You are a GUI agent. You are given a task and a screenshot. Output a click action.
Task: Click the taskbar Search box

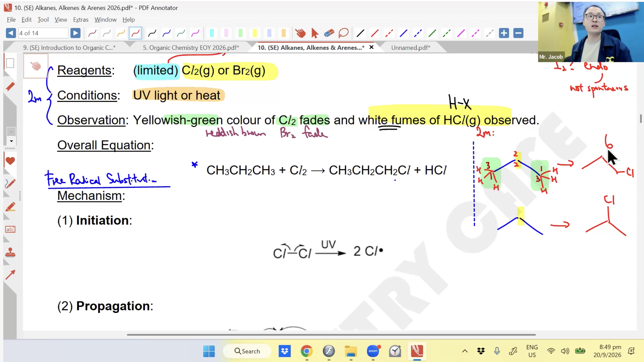pos(247,351)
